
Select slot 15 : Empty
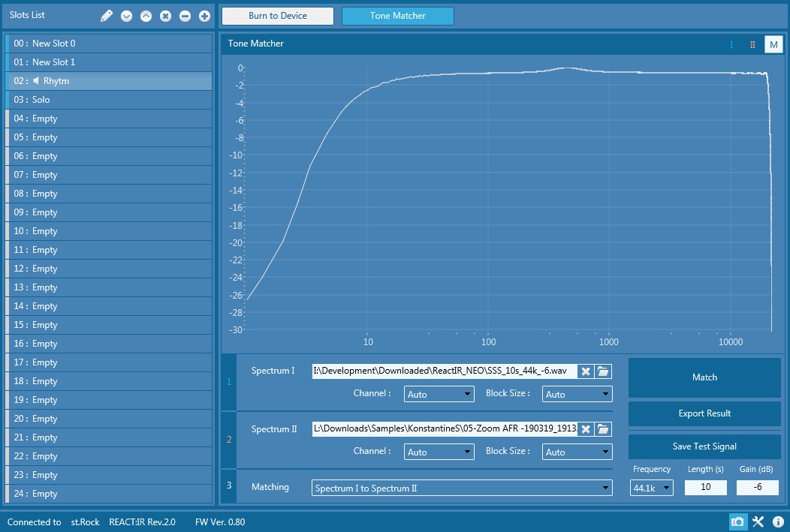click(x=108, y=325)
